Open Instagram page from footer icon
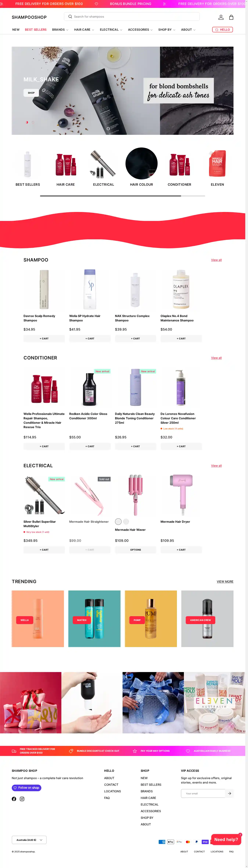Viewport: 248px width, 868px height. [x=22, y=799]
